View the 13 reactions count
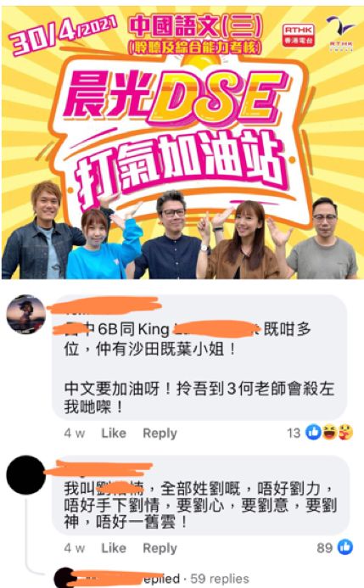The height and width of the screenshot is (588, 364). point(294,433)
